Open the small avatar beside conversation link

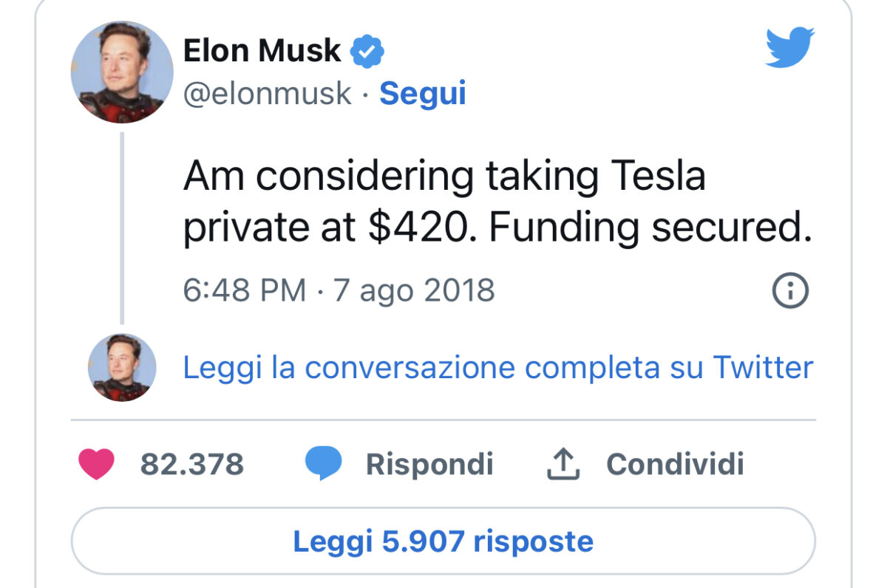[122, 367]
